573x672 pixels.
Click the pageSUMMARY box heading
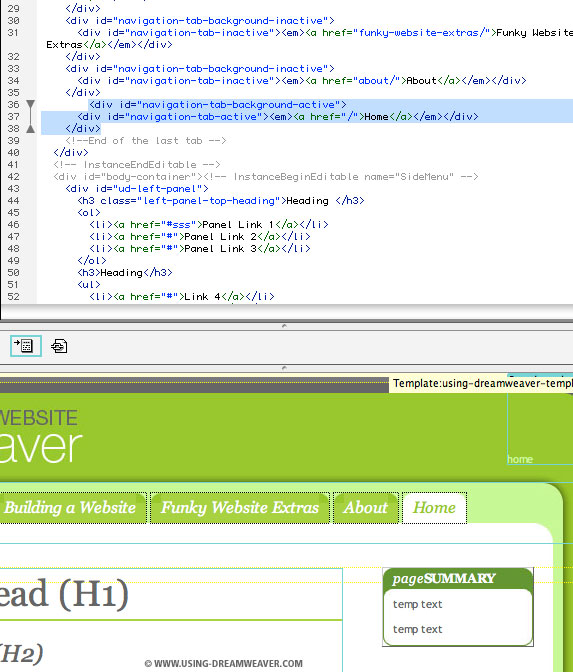click(x=444, y=579)
